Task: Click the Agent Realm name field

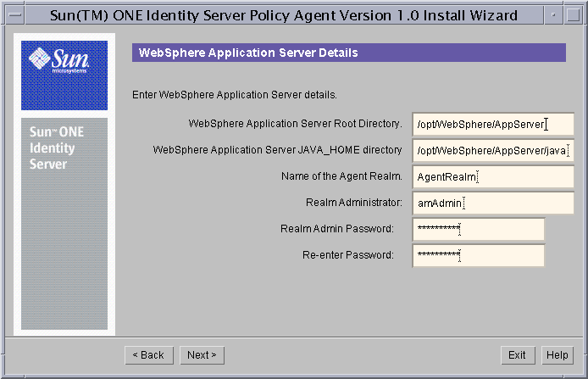Action: [x=493, y=176]
